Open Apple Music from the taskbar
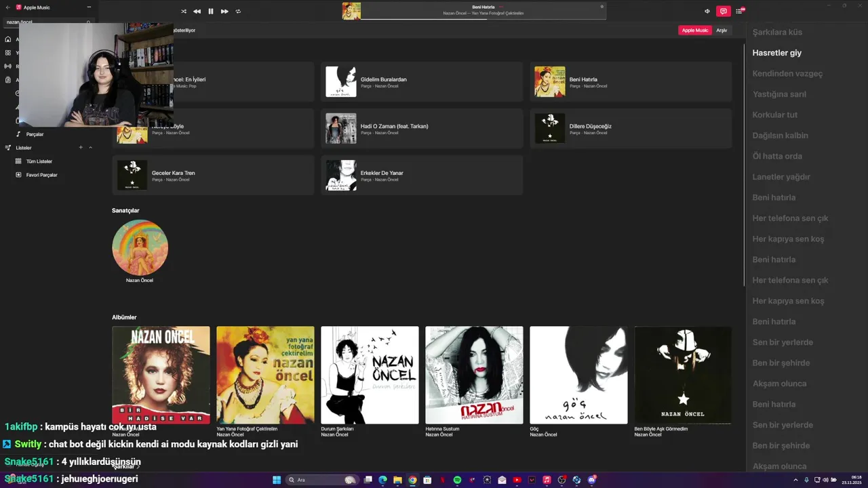This screenshot has width=868, height=488. point(547,480)
